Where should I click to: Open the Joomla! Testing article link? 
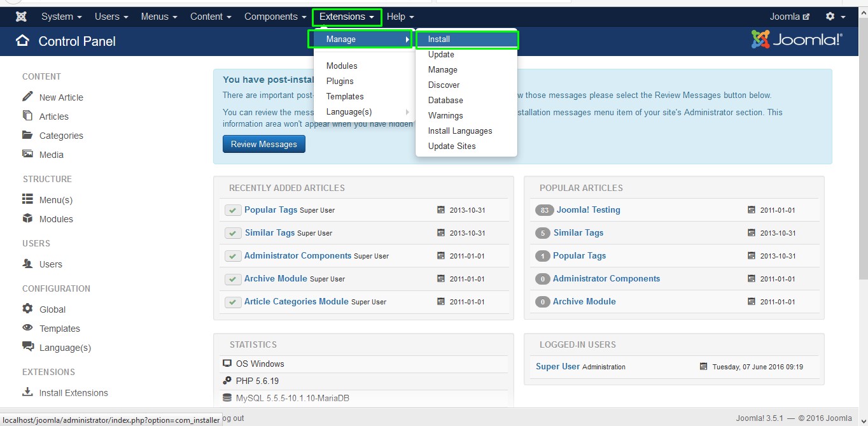pos(588,209)
